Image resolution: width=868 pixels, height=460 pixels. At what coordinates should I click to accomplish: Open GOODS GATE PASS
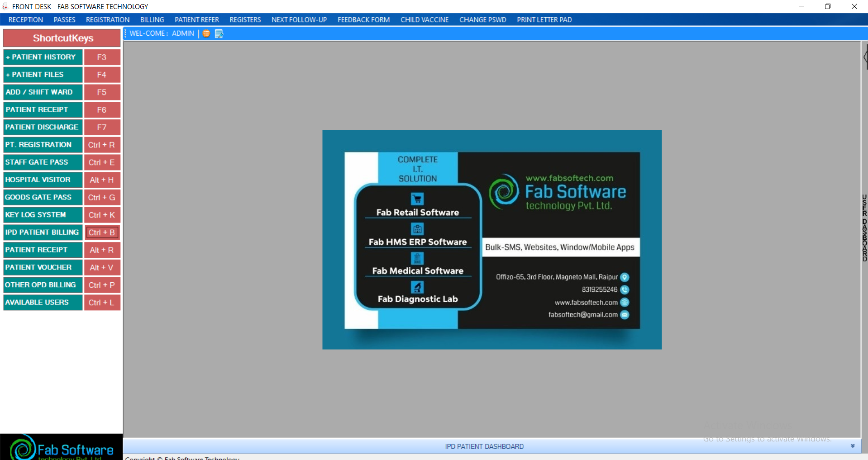tap(43, 197)
